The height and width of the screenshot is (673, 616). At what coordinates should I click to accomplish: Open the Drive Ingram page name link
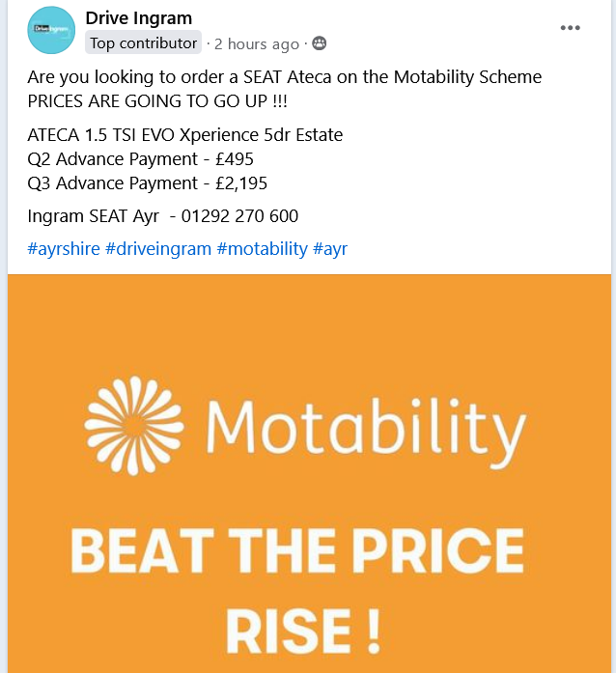point(138,18)
